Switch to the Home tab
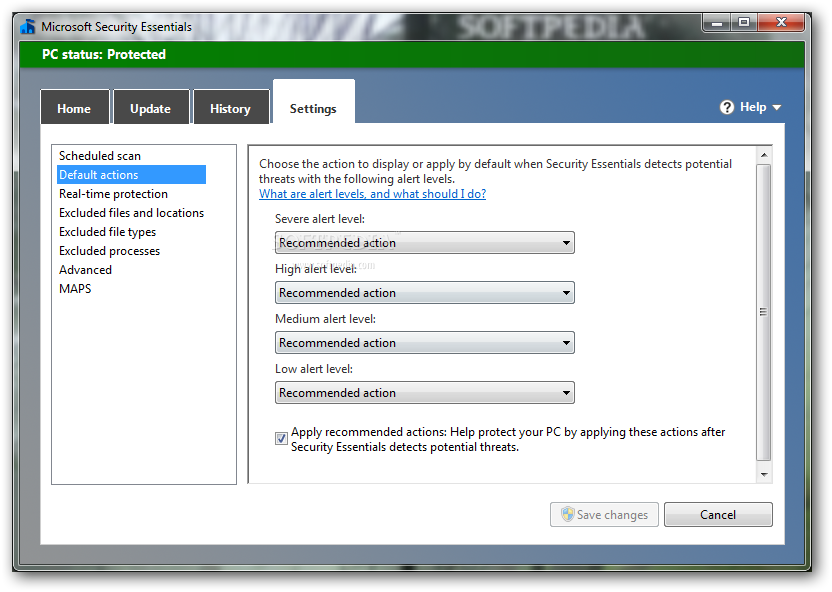The height and width of the screenshot is (592, 832). coord(74,107)
